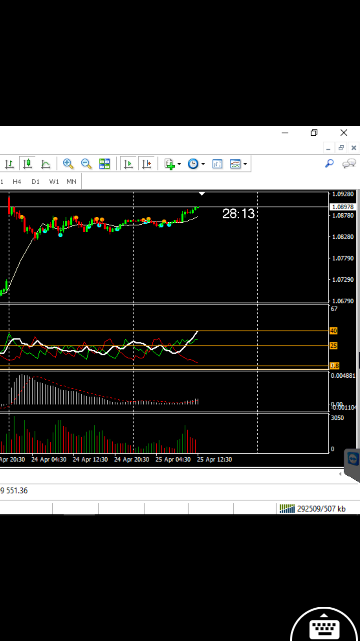Tile windows with the grid icon
The width and height of the screenshot is (360, 641).
point(105,164)
